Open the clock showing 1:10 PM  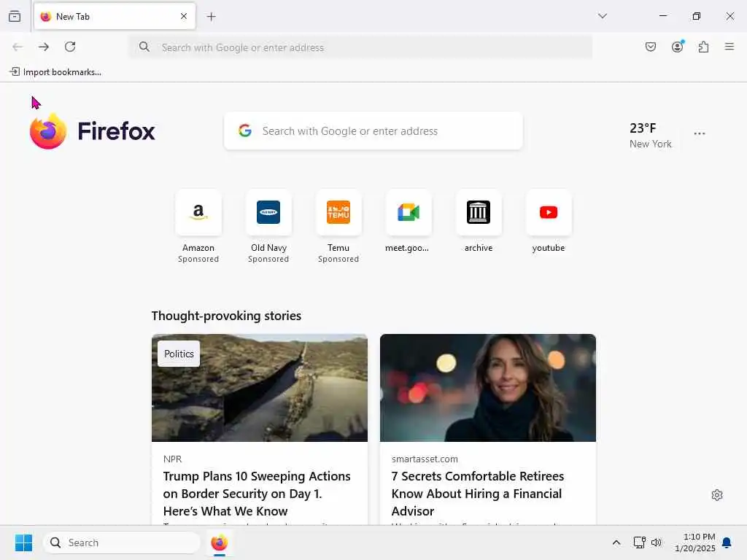point(695,542)
